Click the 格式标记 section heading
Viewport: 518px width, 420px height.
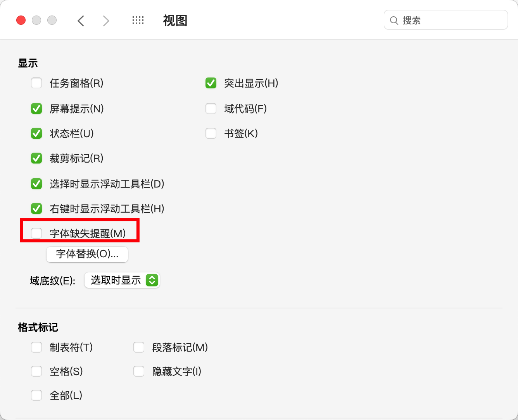pos(38,327)
